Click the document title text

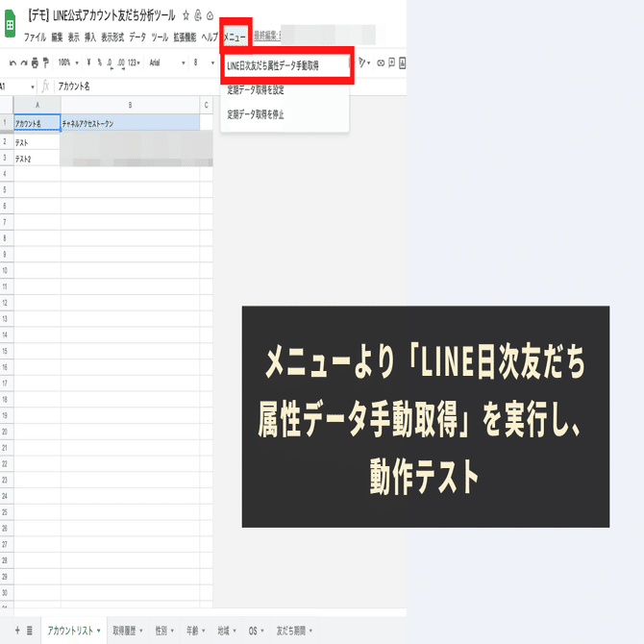pos(101,15)
